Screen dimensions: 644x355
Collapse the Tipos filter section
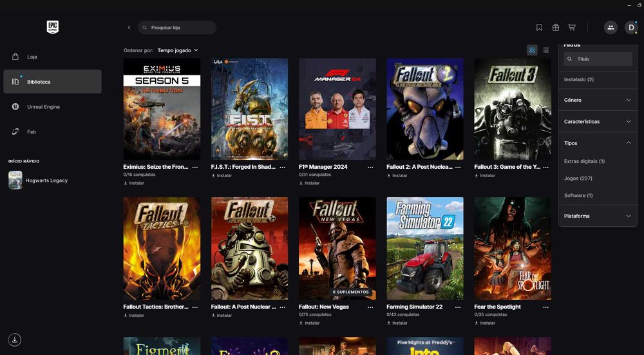(x=598, y=143)
